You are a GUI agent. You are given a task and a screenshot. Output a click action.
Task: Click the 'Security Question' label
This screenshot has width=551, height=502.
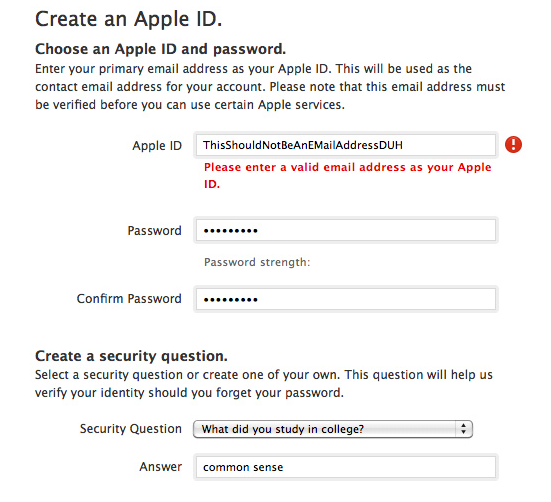[131, 429]
